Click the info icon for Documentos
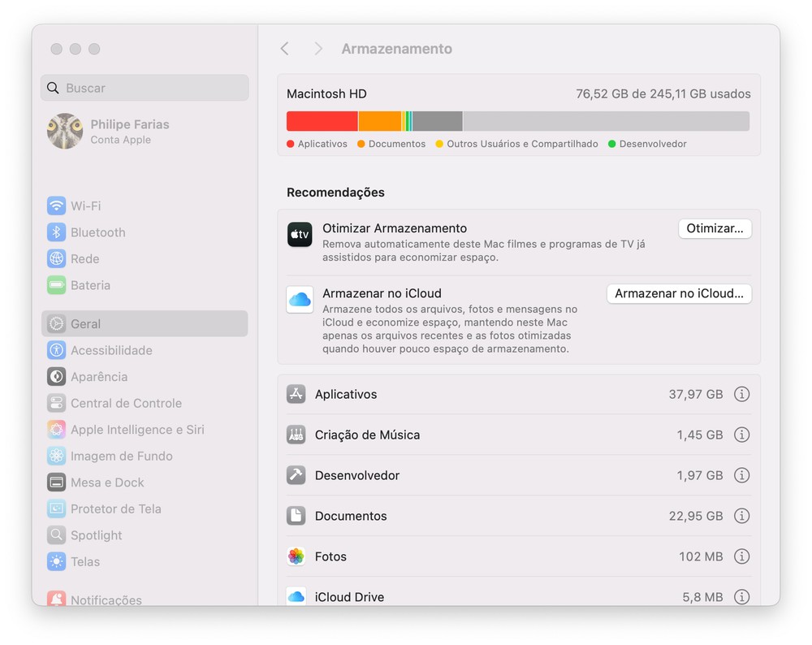The width and height of the screenshot is (812, 645). (741, 516)
